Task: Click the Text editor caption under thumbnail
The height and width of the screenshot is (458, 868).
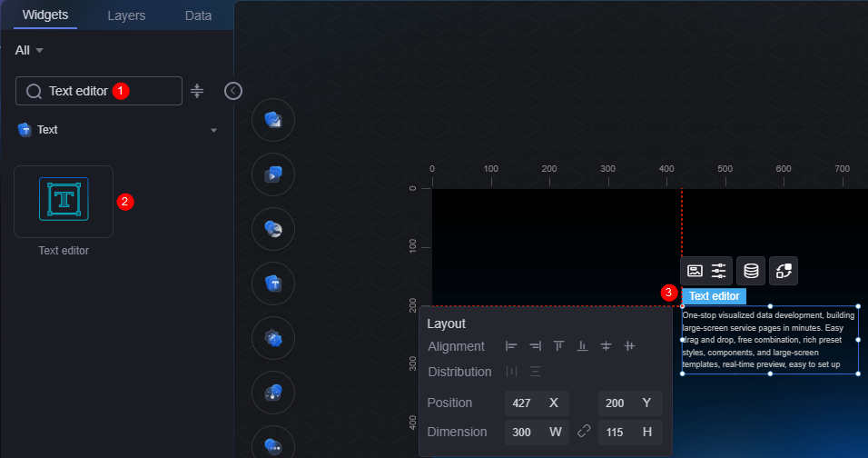Action: point(64,251)
